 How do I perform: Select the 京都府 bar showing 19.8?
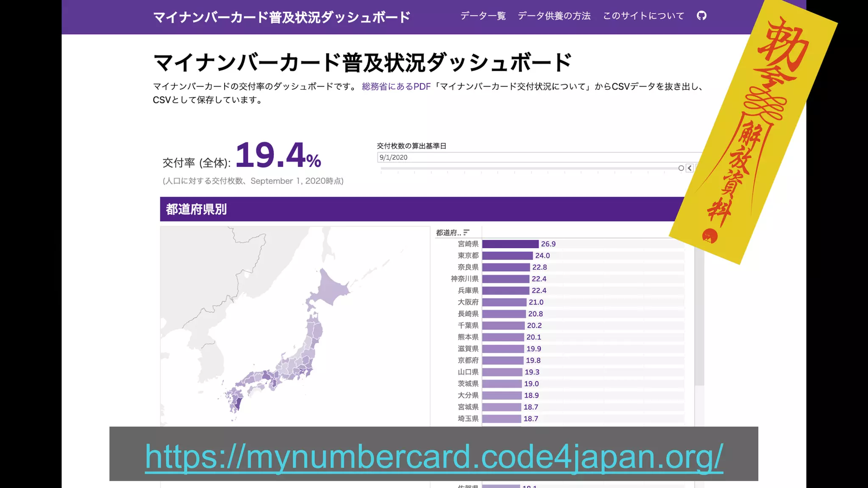click(x=503, y=360)
